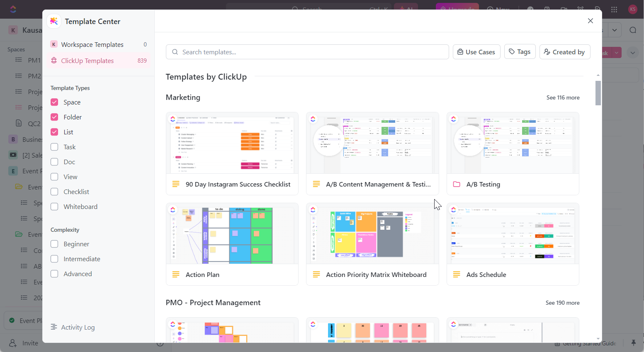Open the Created by filter dropdown
This screenshot has width=644, height=352.
pos(565,52)
